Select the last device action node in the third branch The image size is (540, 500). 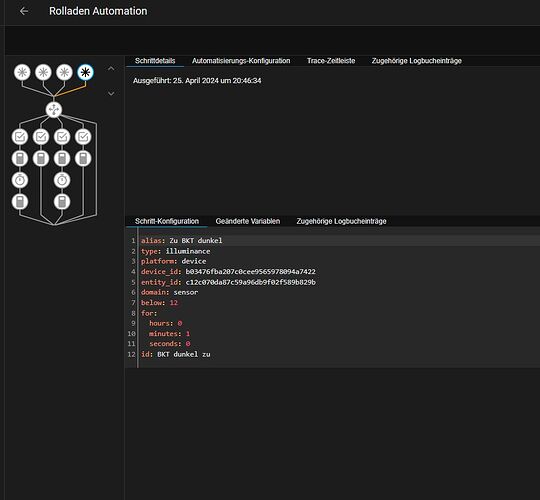[62, 202]
